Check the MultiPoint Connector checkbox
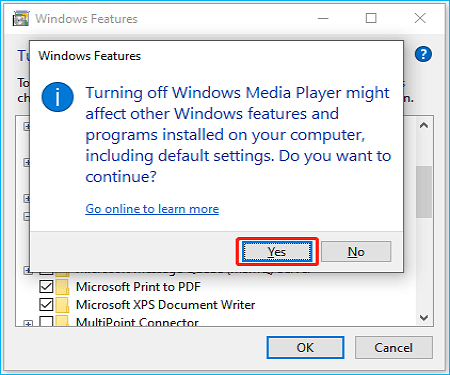The height and width of the screenshot is (375, 450). (x=46, y=321)
